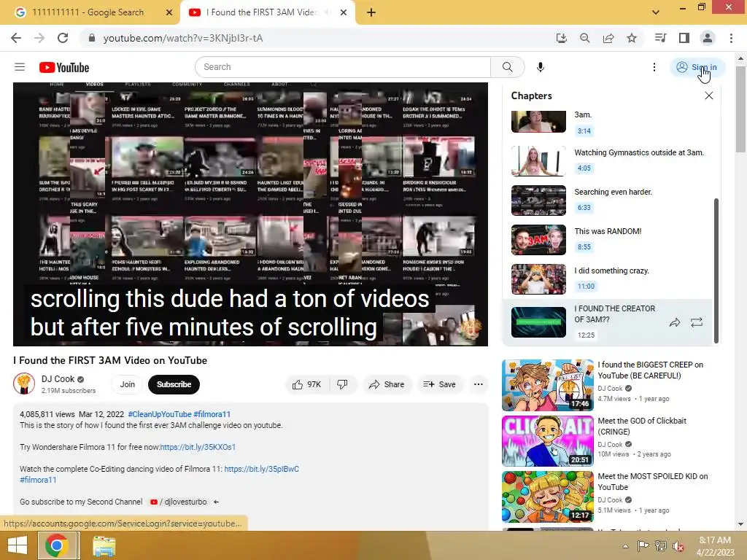Screen dimensions: 747x560
Task: Open Chrome three-dot menu
Action: [731, 38]
